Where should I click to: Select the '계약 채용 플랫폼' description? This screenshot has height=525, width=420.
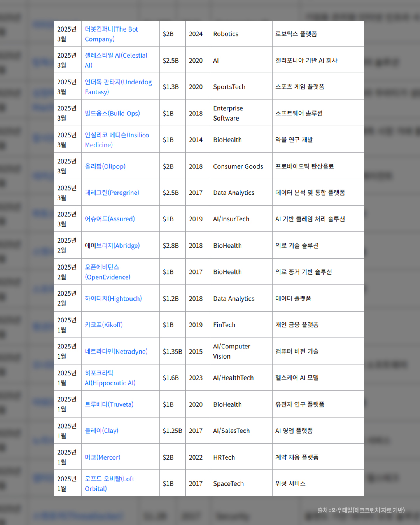point(297,458)
